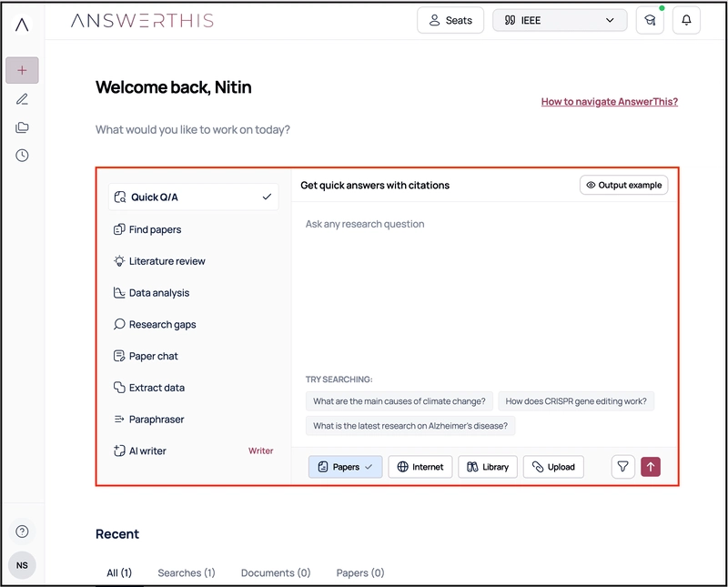This screenshot has width=728, height=587.
Task: Open the pencil writer sidebar icon
Action: click(x=22, y=99)
